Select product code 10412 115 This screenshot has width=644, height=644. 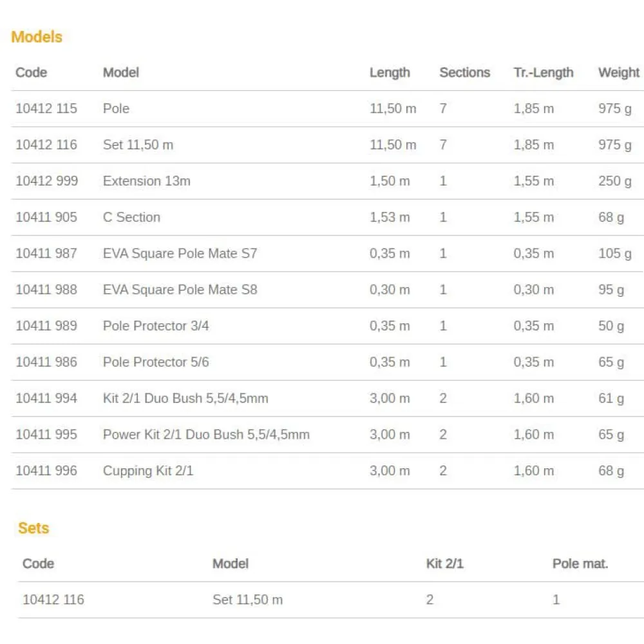pos(46,108)
